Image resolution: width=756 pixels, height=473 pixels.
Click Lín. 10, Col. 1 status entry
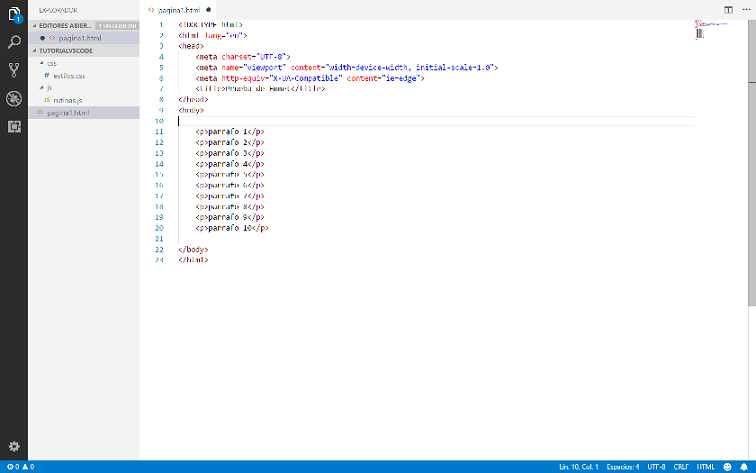coord(578,467)
